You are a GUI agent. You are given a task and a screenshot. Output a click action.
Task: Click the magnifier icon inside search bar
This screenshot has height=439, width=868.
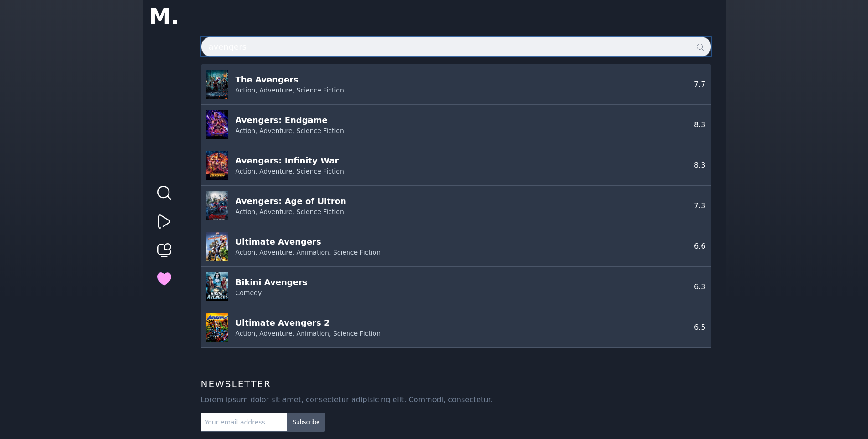click(700, 47)
